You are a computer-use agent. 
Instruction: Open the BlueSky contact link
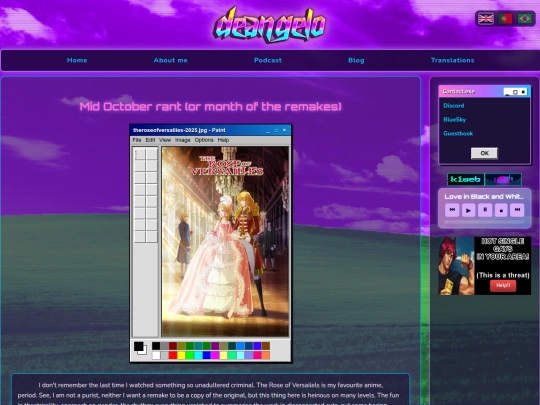pyautogui.click(x=455, y=120)
